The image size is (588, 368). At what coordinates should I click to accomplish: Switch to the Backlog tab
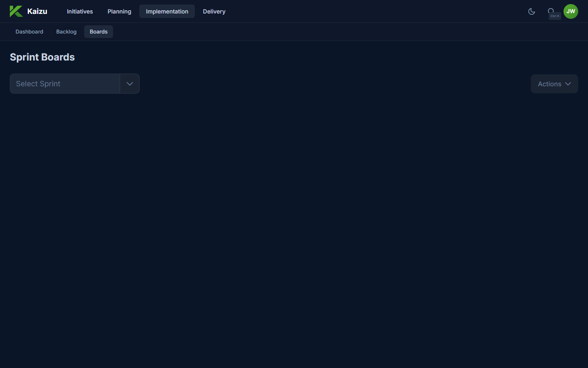pos(66,32)
